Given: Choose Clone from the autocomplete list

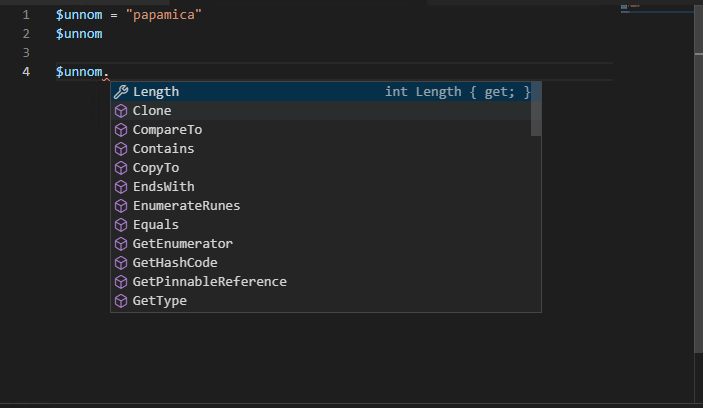Looking at the screenshot, I should 152,111.
